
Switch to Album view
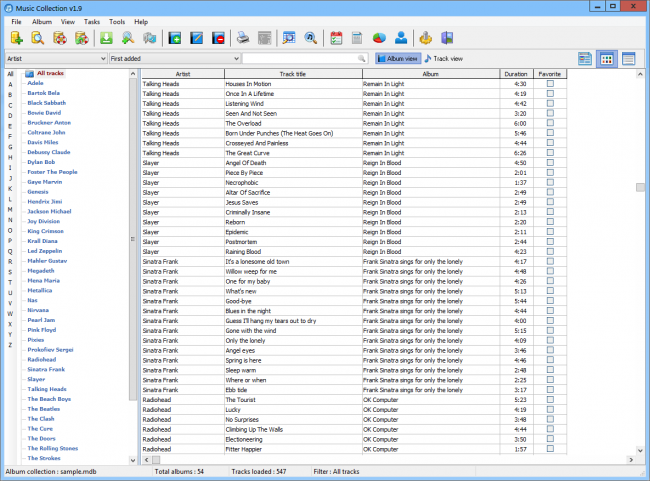[x=398, y=58]
